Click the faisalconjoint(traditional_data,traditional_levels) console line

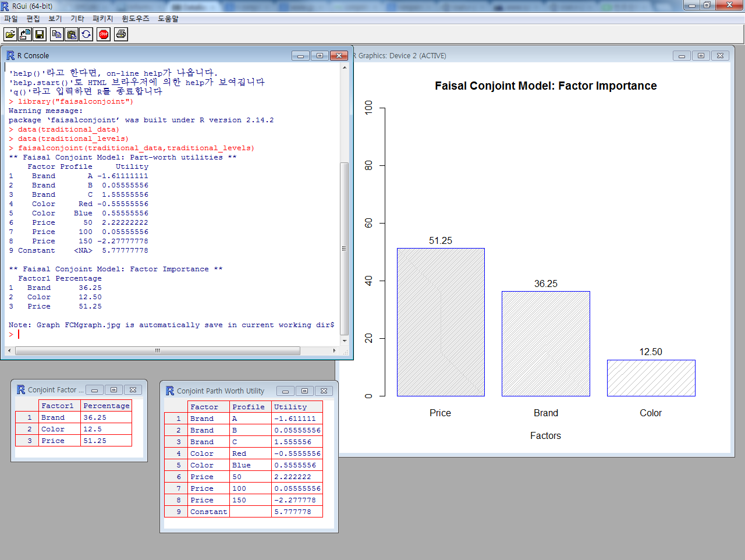coord(132,148)
